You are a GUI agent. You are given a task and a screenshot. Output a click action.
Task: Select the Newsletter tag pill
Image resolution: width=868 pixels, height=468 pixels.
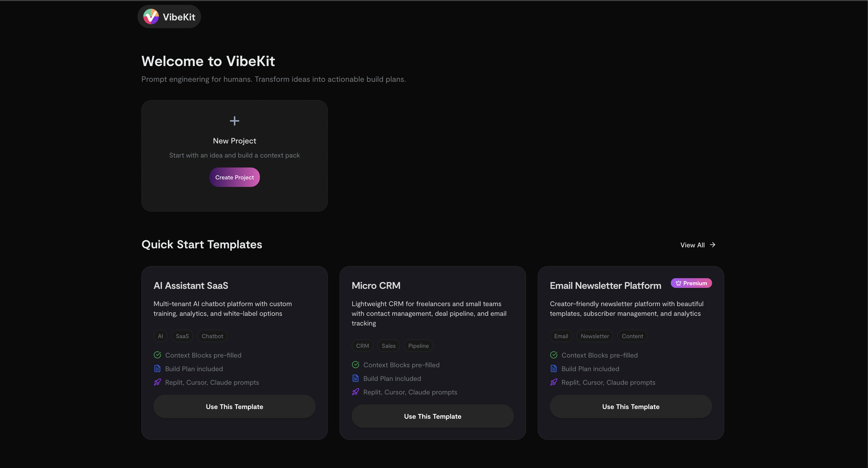[x=595, y=336]
